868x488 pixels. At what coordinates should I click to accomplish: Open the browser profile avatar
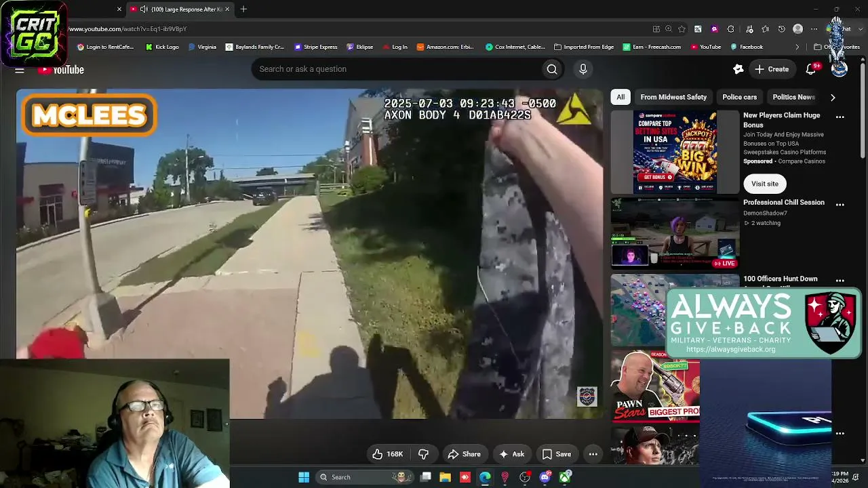point(798,29)
